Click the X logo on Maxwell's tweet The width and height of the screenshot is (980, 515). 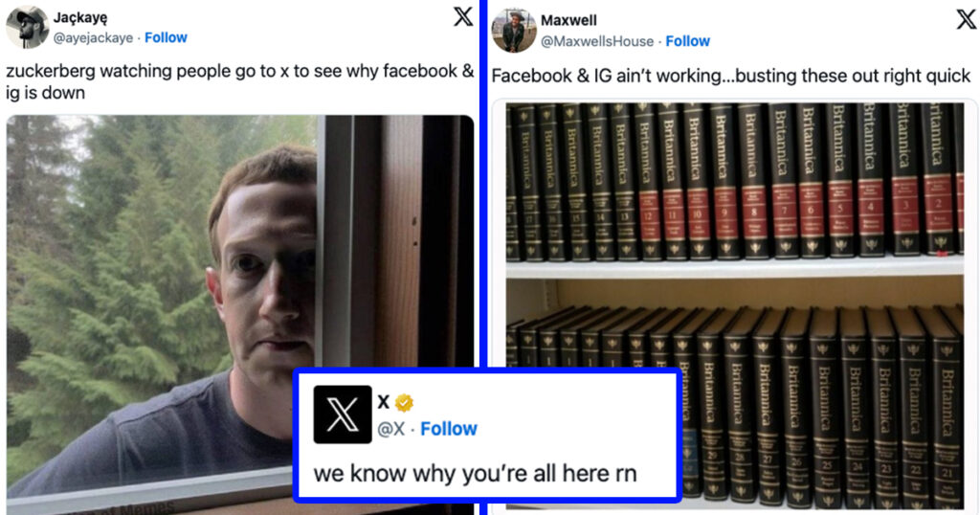(x=967, y=19)
